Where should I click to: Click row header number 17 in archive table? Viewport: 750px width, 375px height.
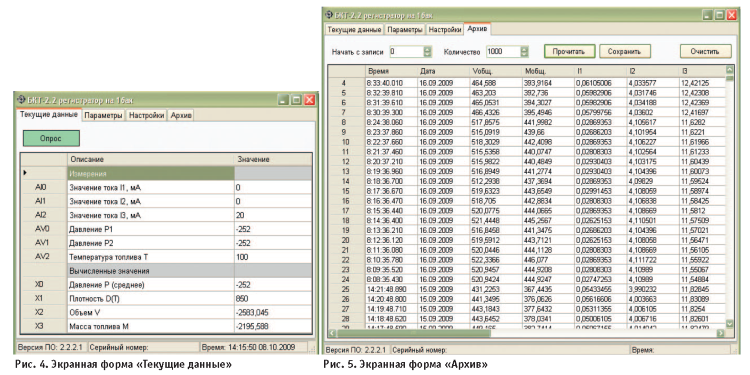(347, 210)
